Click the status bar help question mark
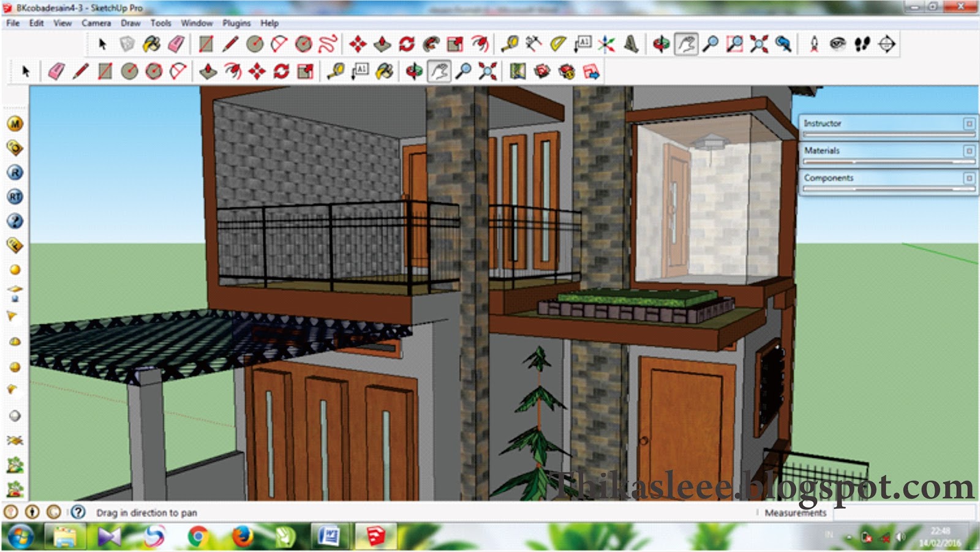 77,512
